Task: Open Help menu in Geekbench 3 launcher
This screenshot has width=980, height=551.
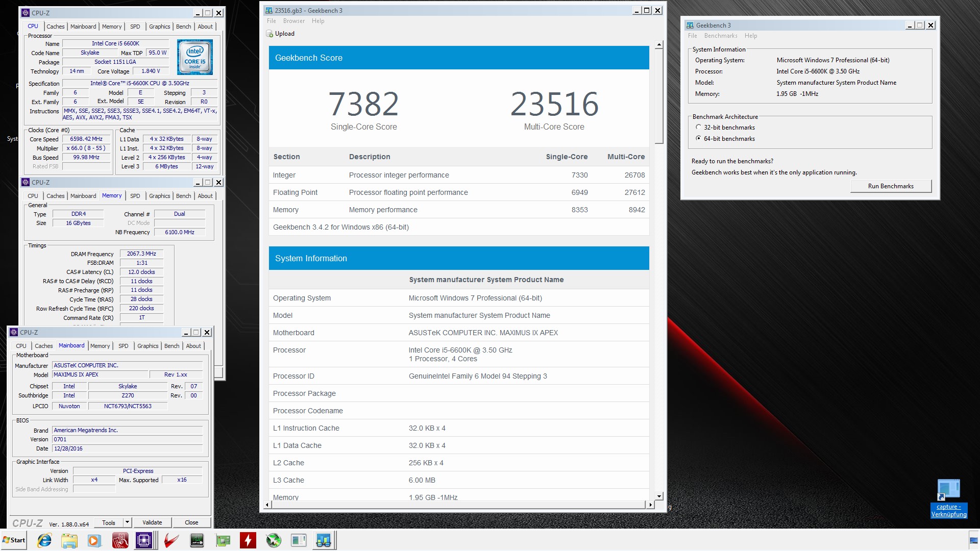Action: pos(751,36)
